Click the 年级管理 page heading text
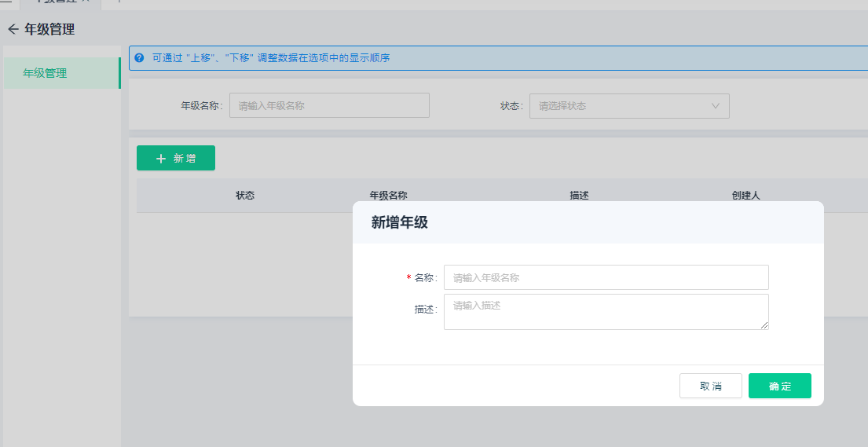Screen dimensions: 868x447 click(49, 30)
